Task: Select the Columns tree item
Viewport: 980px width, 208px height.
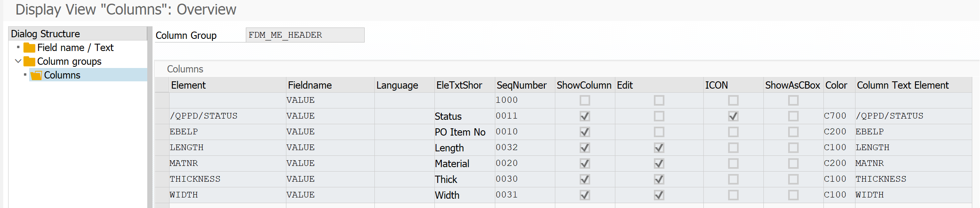Action: [62, 75]
